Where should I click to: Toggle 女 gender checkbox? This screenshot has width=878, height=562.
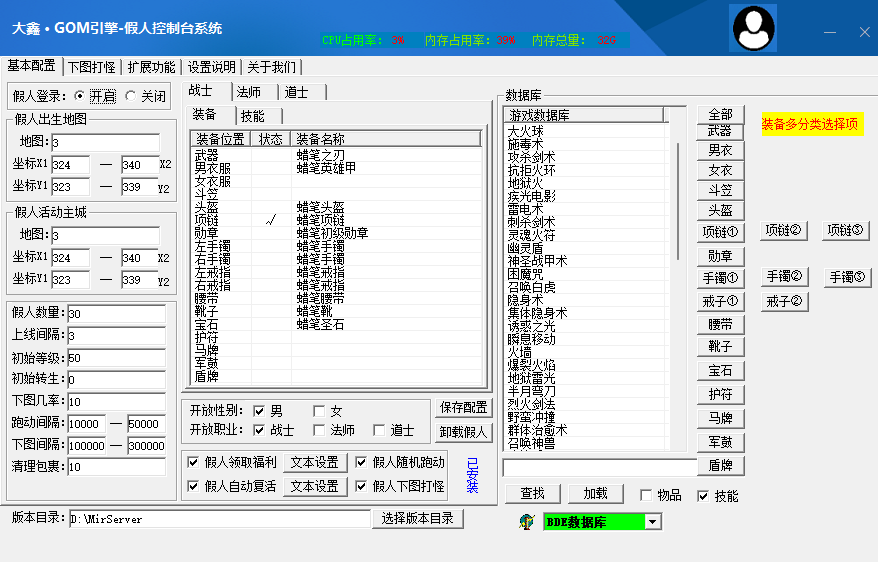pyautogui.click(x=319, y=411)
